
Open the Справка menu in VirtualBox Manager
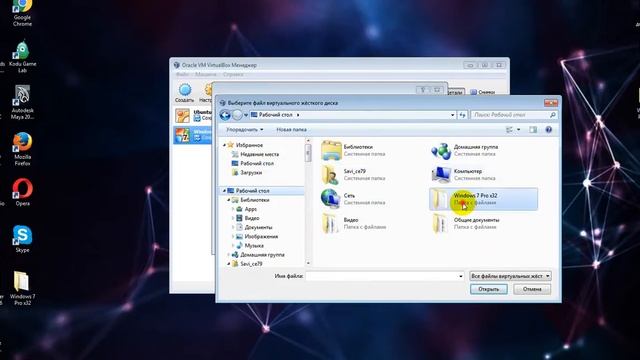click(233, 75)
